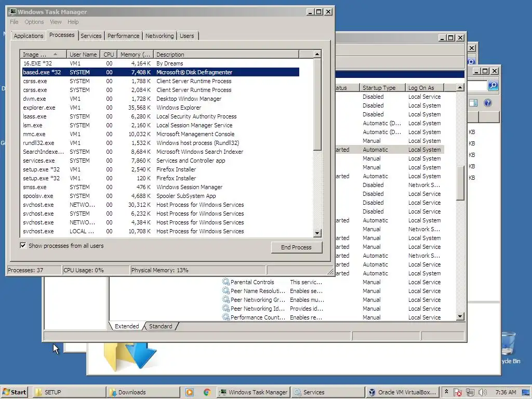The width and height of the screenshot is (532, 399).
Task: Sort services by Startup Type column
Action: pos(382,87)
